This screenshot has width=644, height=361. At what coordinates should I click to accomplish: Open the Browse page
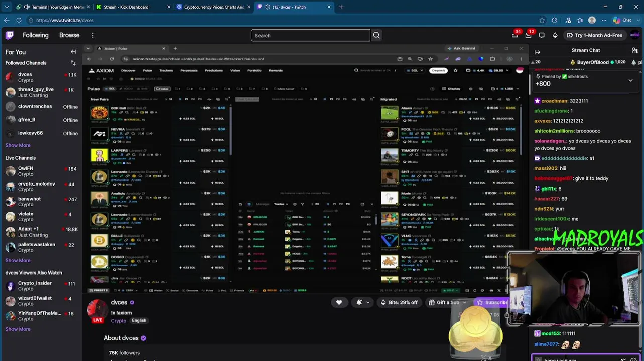click(69, 35)
